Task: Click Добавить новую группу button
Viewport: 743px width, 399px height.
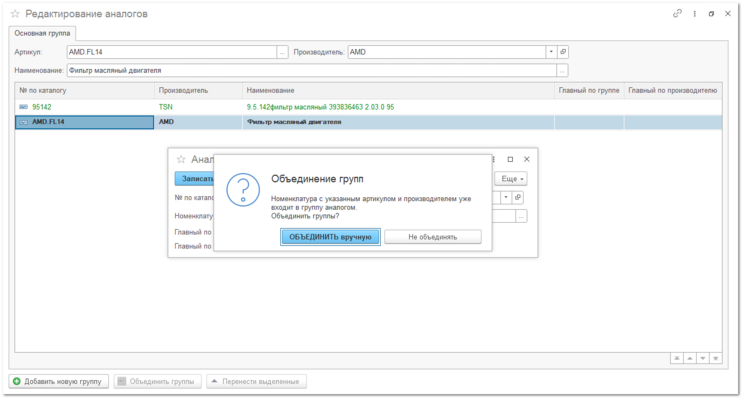Action: point(58,381)
